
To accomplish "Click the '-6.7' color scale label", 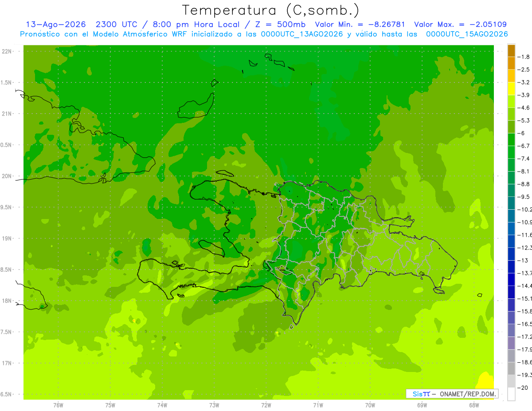I will 524,146.
